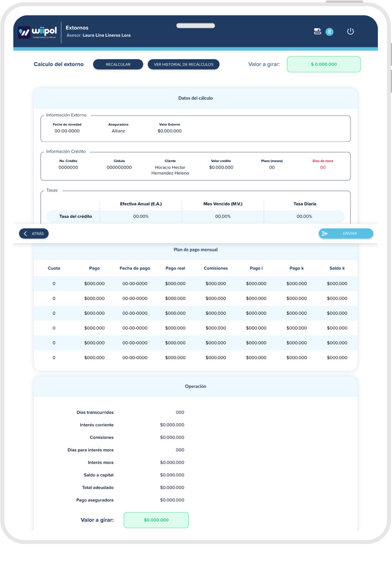Image resolution: width=392 pixels, height=565 pixels.
Task: Open the notification badge showing 8
Action: (330, 32)
